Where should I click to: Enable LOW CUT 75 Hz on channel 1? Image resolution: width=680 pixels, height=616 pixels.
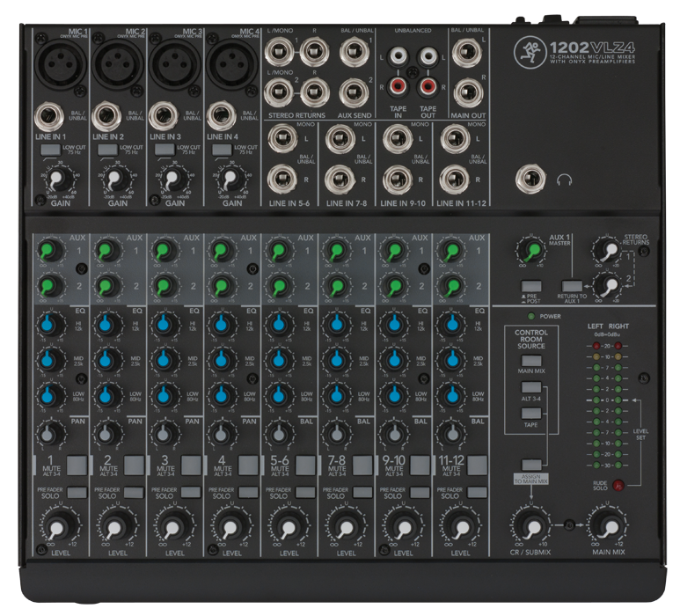(50, 151)
